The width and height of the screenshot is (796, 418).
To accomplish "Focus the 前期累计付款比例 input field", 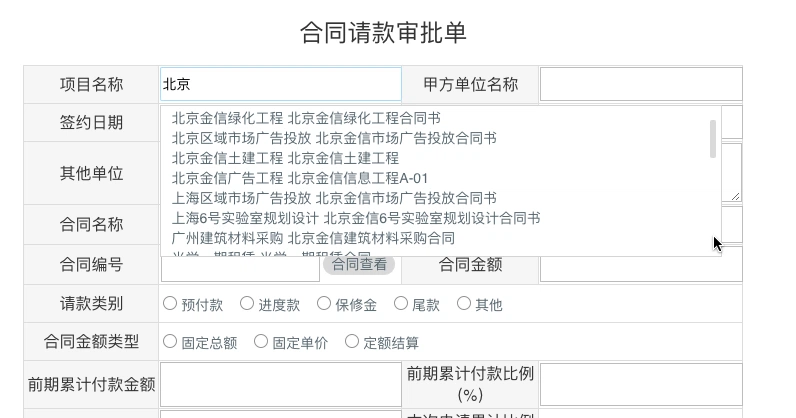I will click(x=641, y=384).
